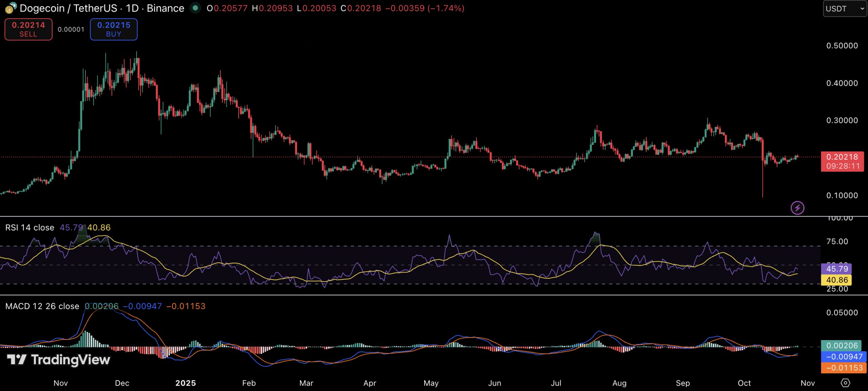Click the Aug label on time axis
This screenshot has height=391, width=868.
(619, 383)
